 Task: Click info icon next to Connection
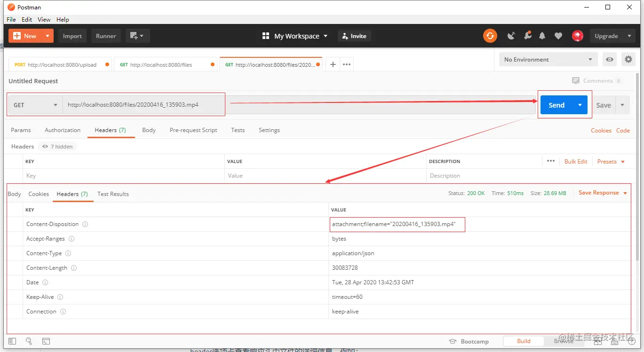[63, 312]
